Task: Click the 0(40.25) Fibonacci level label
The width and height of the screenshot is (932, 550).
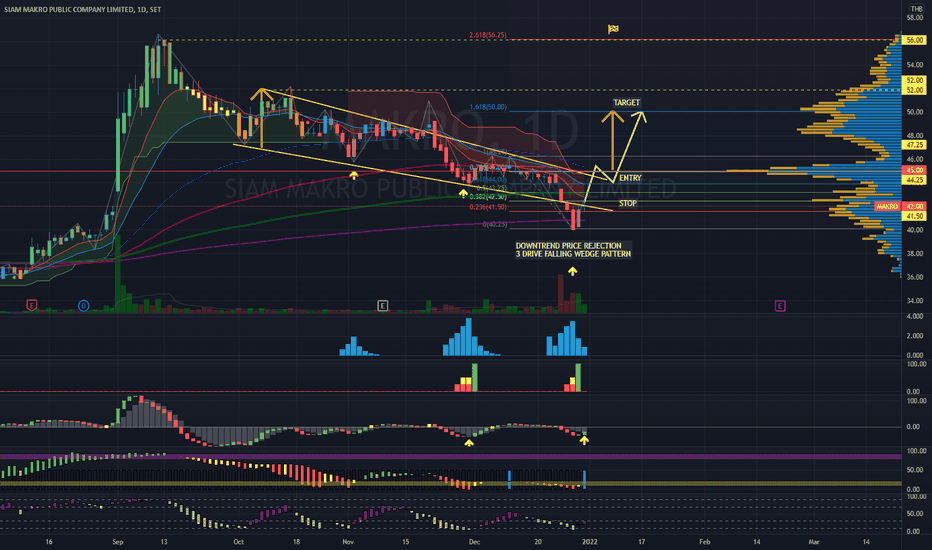Action: (495, 225)
